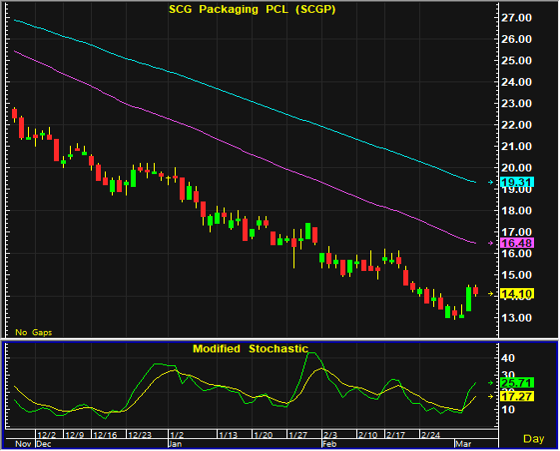560x451 pixels.
Task: Click the Modified Stochastic panel title
Action: point(250,349)
